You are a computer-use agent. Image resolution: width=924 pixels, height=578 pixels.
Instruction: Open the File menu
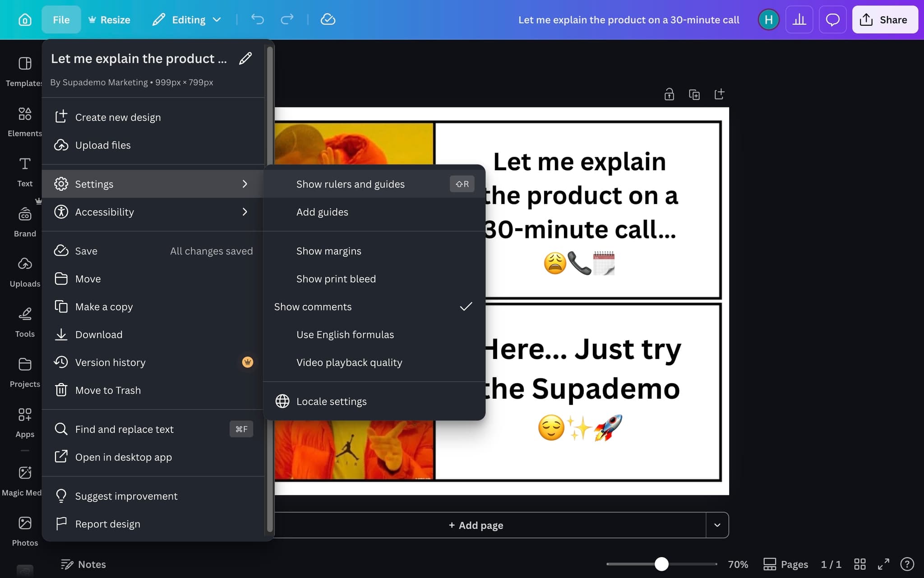pos(61,19)
